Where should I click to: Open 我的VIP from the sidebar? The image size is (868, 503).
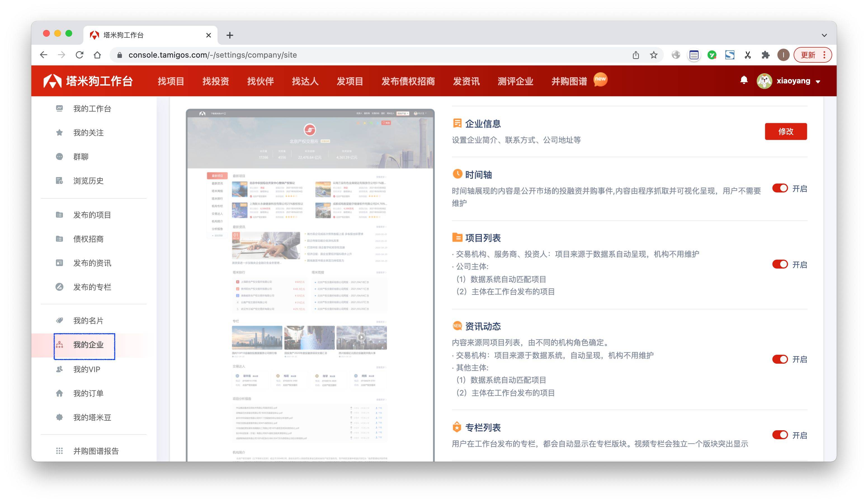pyautogui.click(x=86, y=369)
